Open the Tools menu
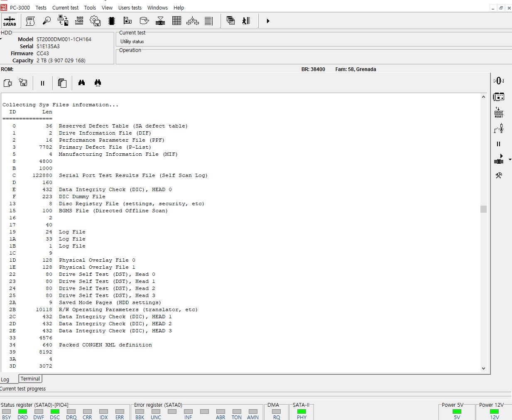The height and width of the screenshot is (420, 512). tap(90, 7)
